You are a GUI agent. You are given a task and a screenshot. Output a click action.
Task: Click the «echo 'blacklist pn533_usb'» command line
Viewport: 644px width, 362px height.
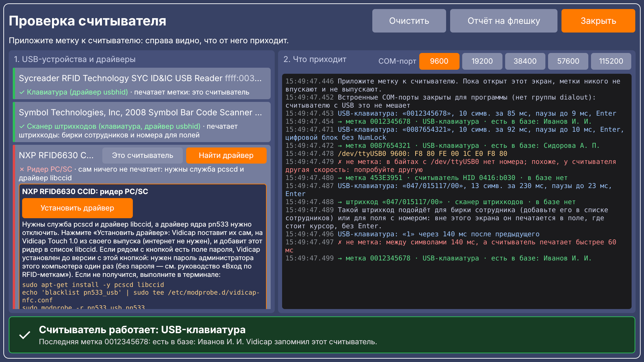click(x=141, y=296)
